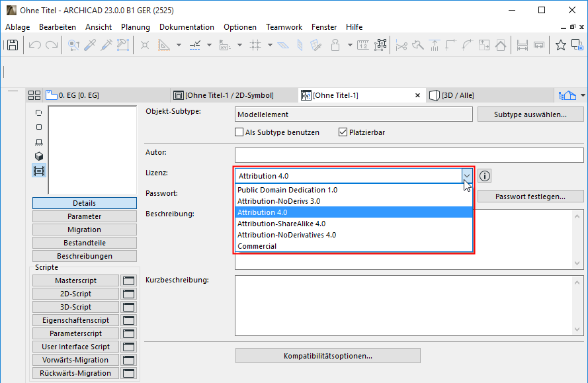Choose 'Attribution-ShareAlike 4.0' license option
Viewport: 588px width, 383px height.
354,224
